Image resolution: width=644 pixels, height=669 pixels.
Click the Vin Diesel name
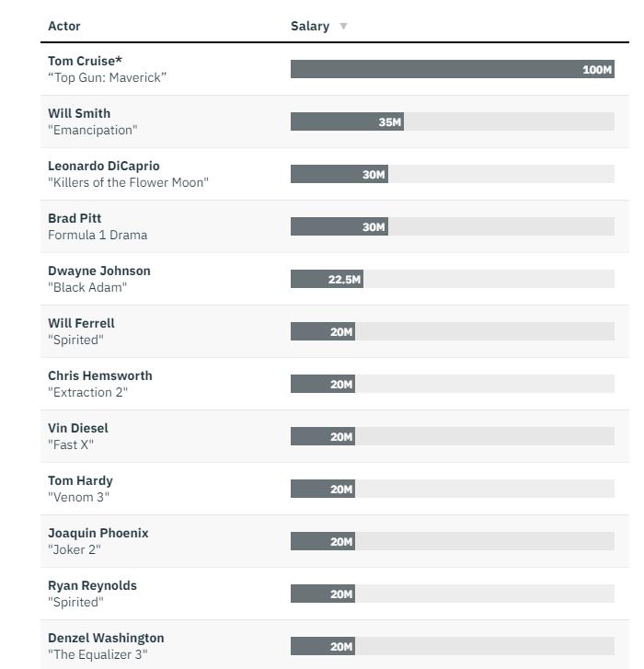pyautogui.click(x=78, y=428)
